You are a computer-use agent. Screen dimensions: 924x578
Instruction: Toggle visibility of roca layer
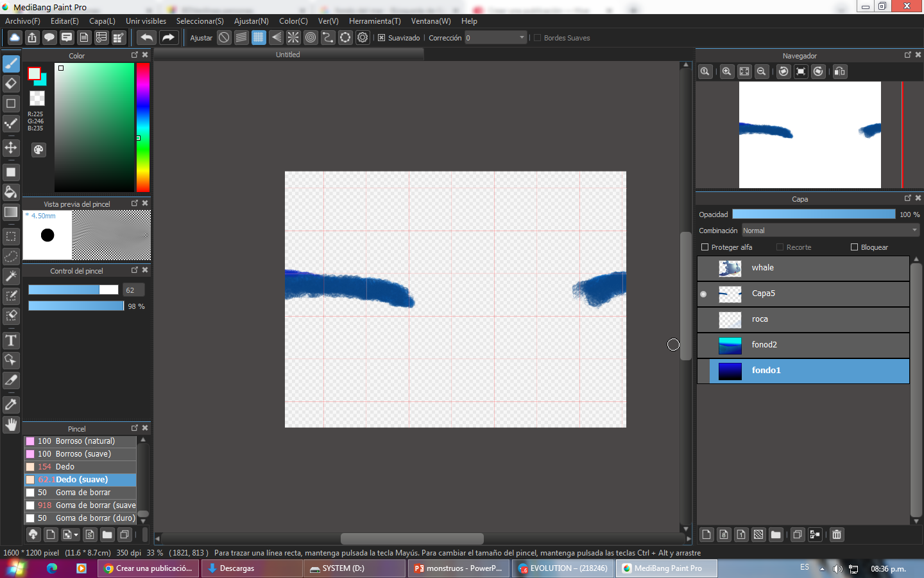coord(703,320)
